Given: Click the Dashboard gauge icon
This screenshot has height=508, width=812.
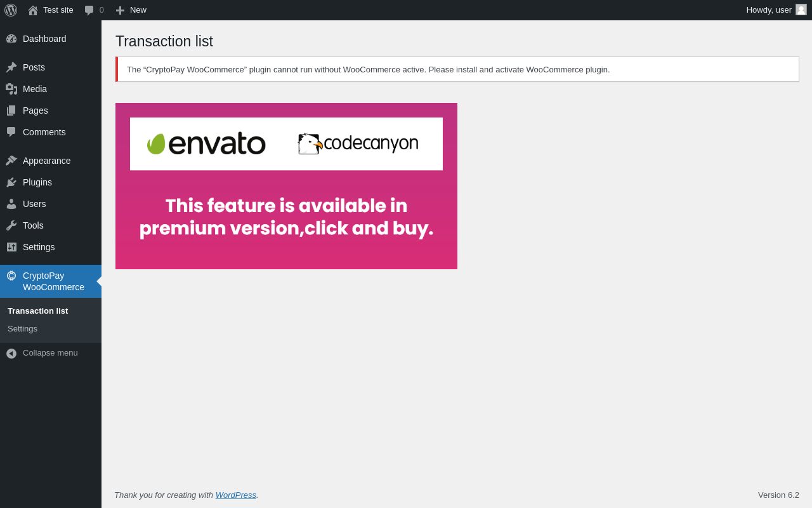Looking at the screenshot, I should coord(11,39).
